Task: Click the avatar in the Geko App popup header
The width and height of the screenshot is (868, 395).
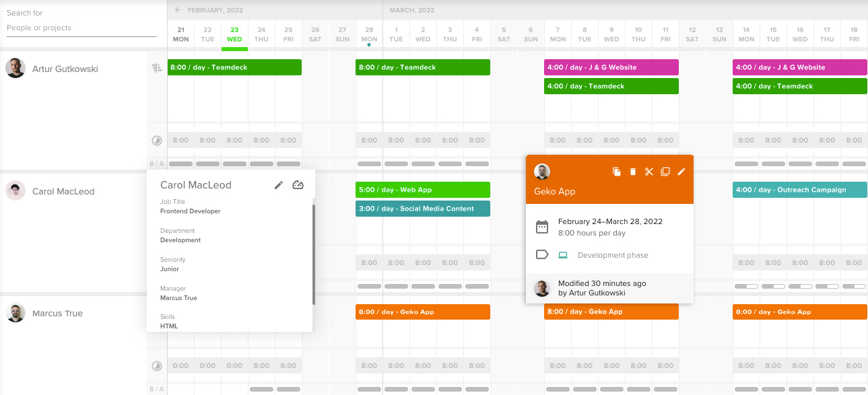Action: pyautogui.click(x=542, y=172)
